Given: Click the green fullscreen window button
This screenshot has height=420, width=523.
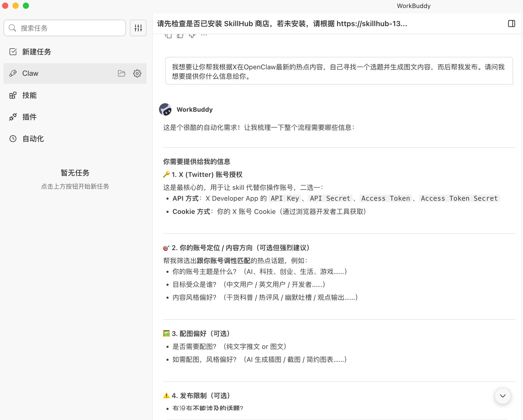Looking at the screenshot, I should (26, 6).
